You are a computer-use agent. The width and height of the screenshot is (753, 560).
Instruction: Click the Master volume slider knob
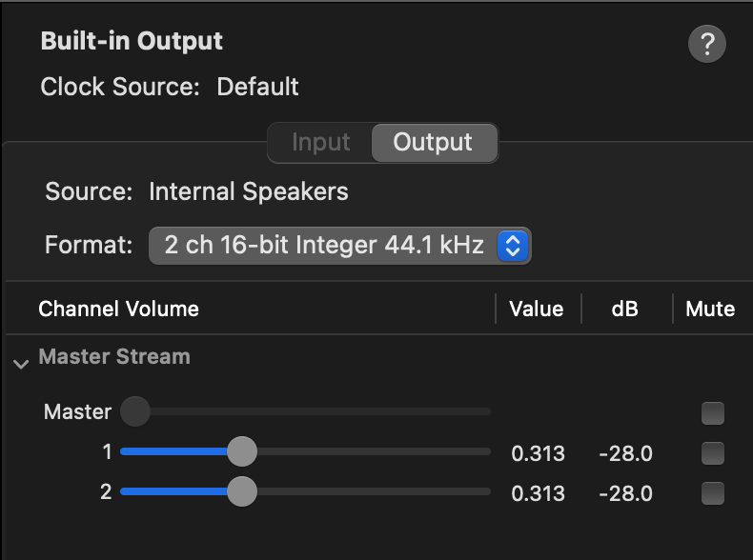point(135,411)
